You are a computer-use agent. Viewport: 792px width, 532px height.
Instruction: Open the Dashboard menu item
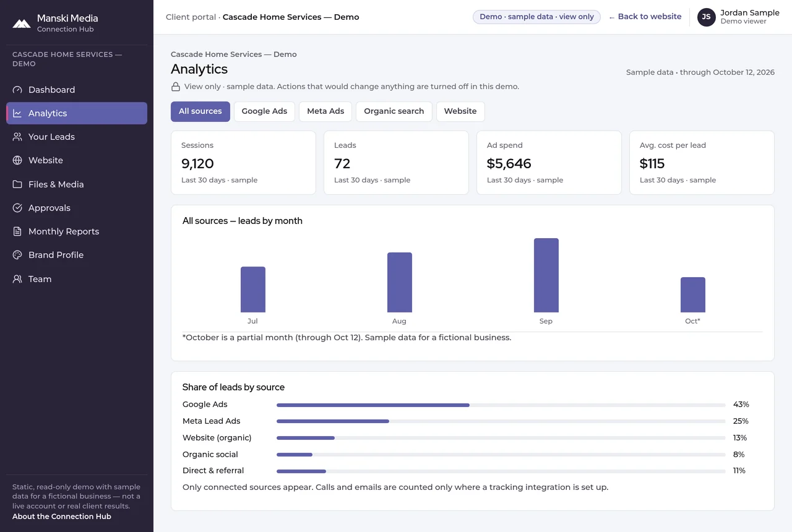tap(77, 90)
